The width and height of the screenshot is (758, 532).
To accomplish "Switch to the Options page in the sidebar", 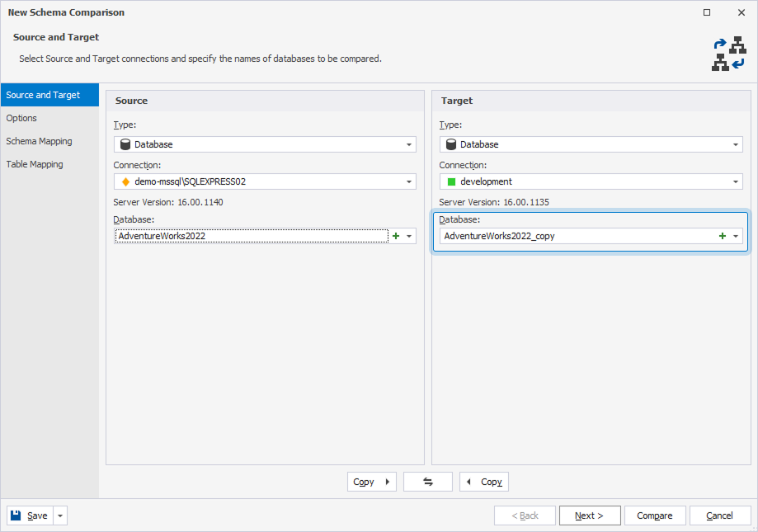I will (23, 118).
